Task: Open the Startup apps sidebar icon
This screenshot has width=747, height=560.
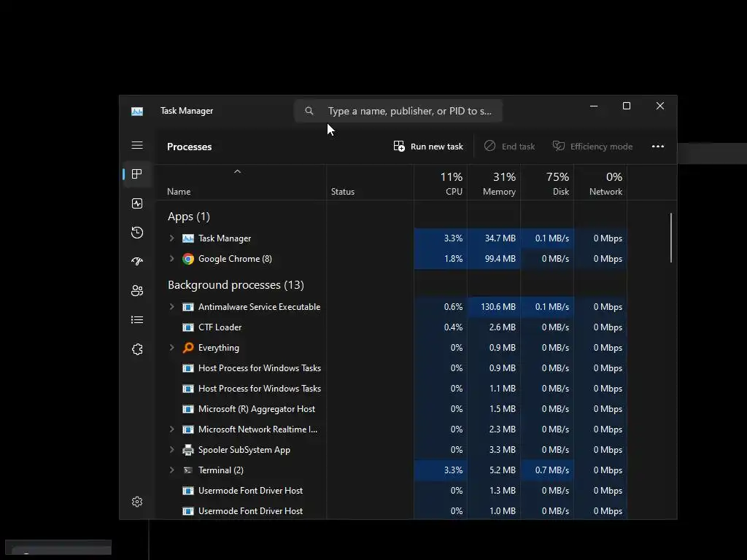Action: point(137,262)
